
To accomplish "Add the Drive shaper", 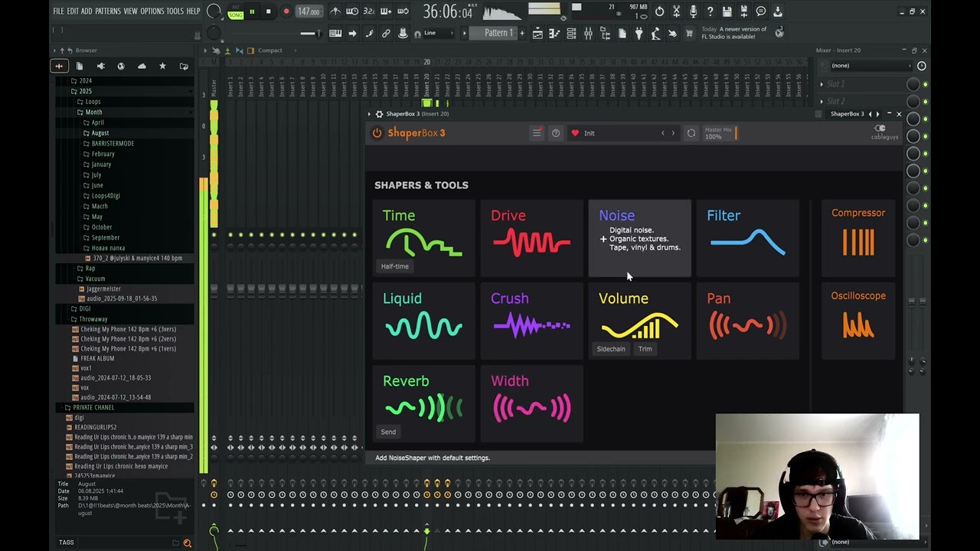I will click(531, 237).
